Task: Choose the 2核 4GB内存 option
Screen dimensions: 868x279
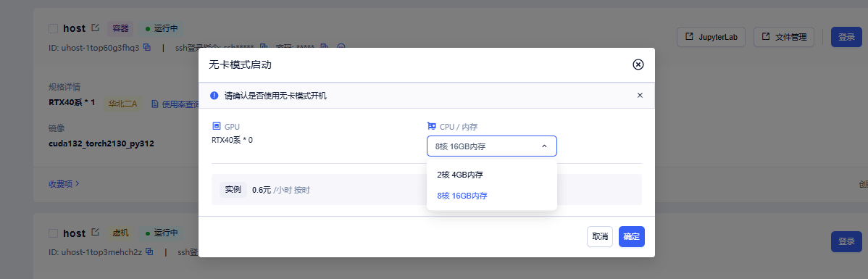Action: 491,175
